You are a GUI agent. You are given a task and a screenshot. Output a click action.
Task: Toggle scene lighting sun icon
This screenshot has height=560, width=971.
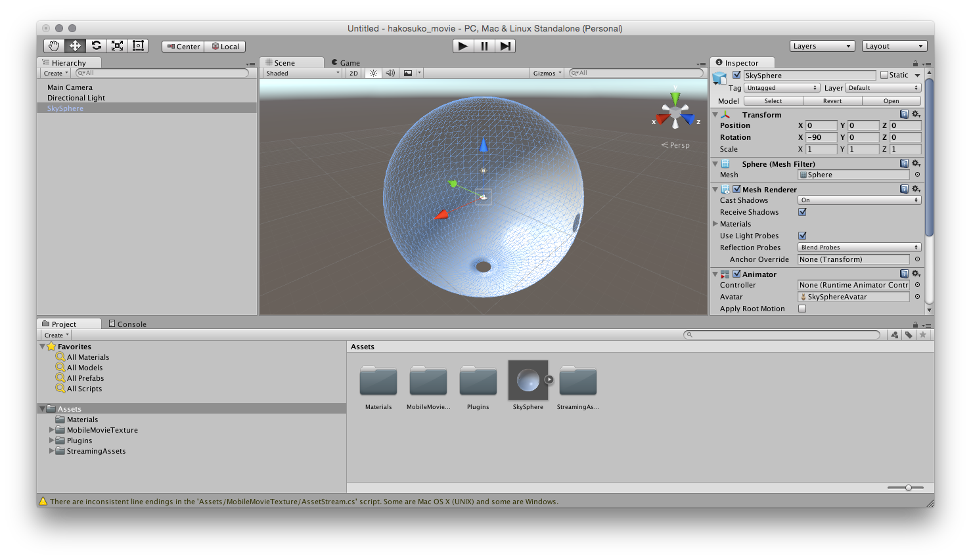(373, 74)
